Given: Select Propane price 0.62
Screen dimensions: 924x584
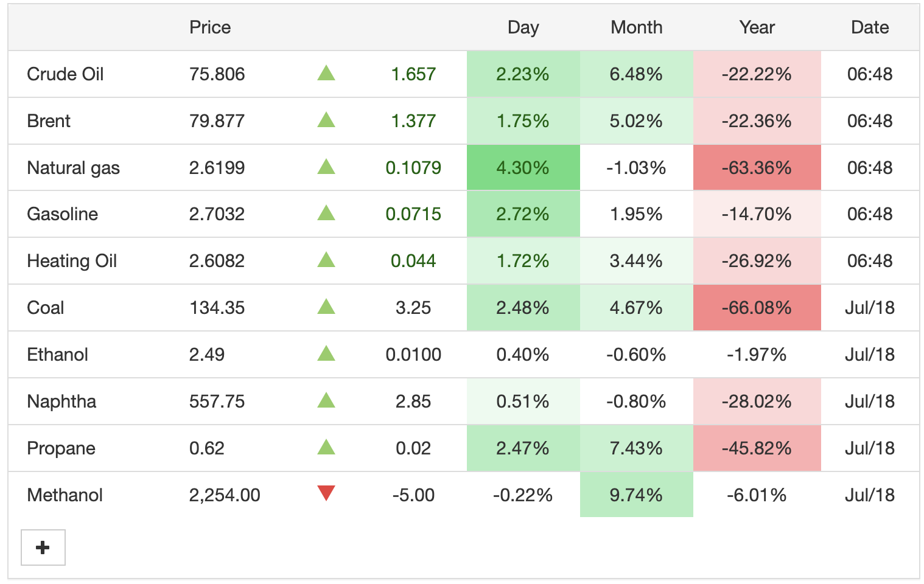Looking at the screenshot, I should point(207,448).
